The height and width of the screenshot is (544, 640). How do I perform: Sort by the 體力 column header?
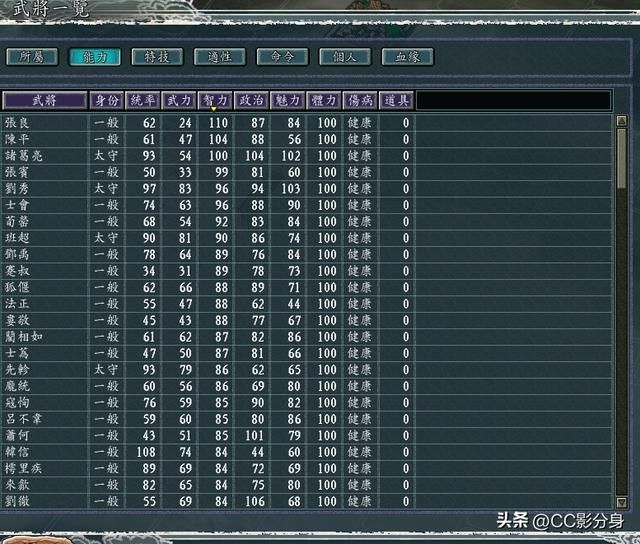point(324,100)
